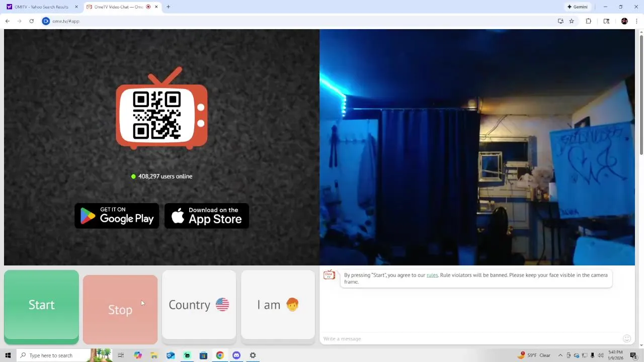Bookmark this page with the star icon
The height and width of the screenshot is (362, 644).
572,21
